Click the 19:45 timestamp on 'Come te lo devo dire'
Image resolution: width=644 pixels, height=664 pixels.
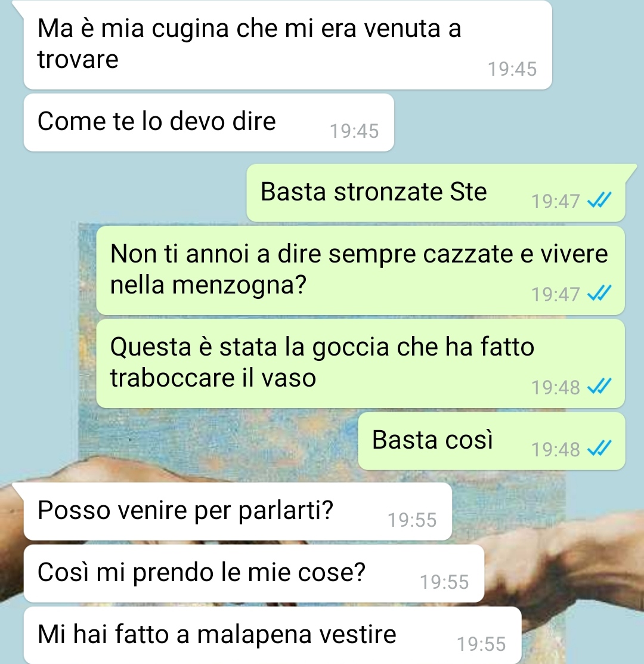tap(354, 131)
